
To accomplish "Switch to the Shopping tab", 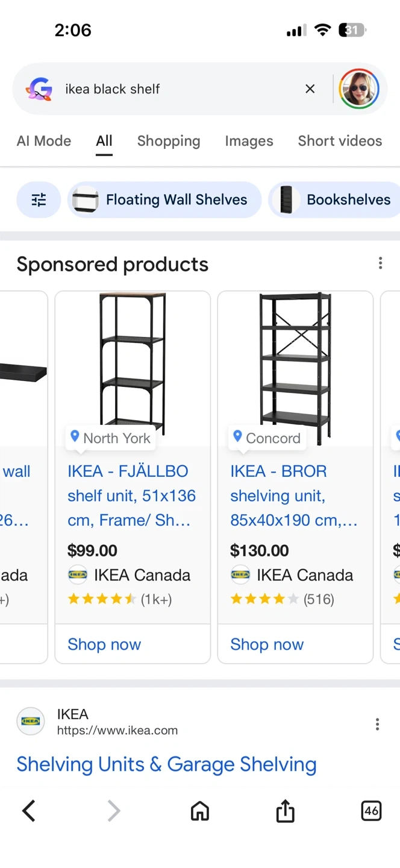I will coord(169,141).
